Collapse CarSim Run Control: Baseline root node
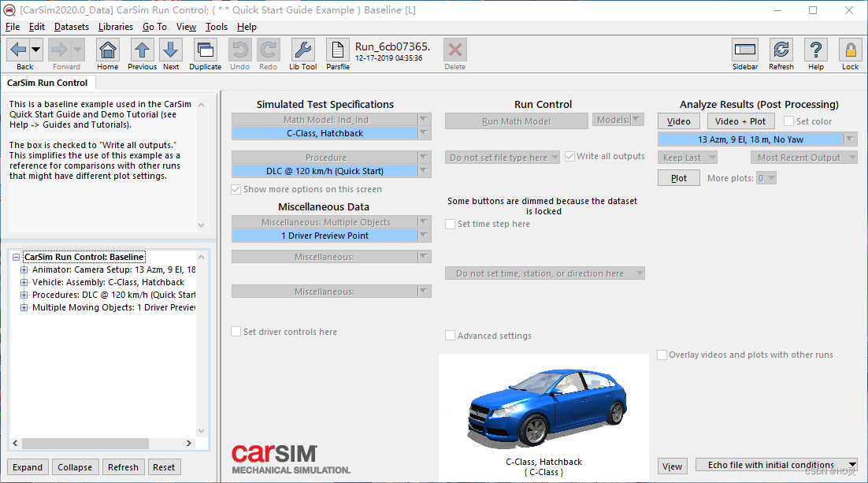This screenshot has width=868, height=483. 16,257
